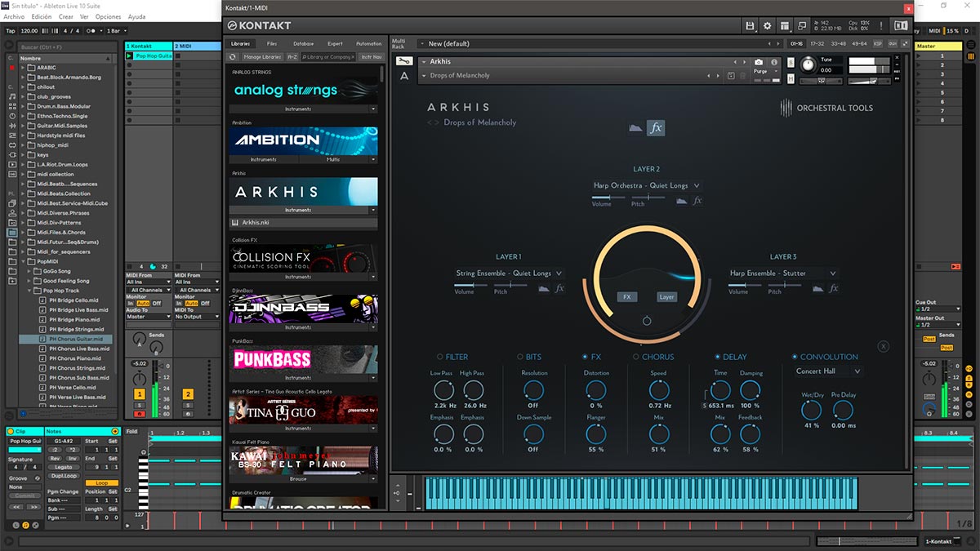Save the Kontakt instrument via floppy disk icon

pos(750,26)
